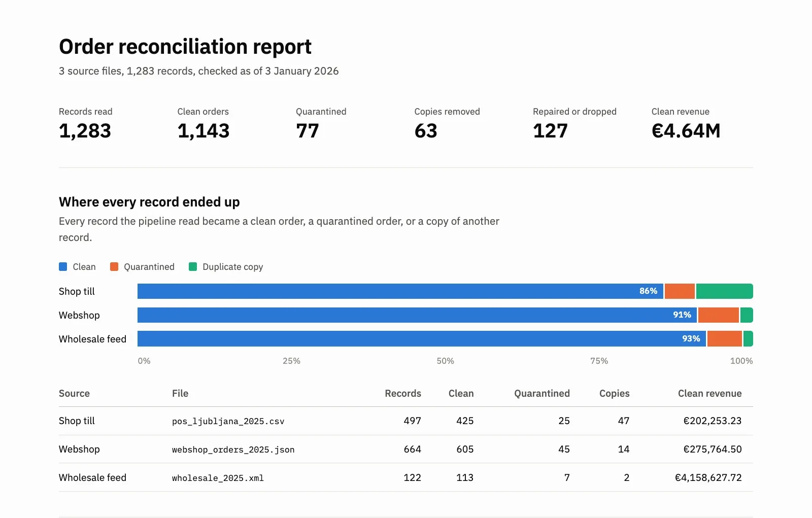Click the records count 664
Image resolution: width=812 pixels, height=518 pixels.
[413, 449]
